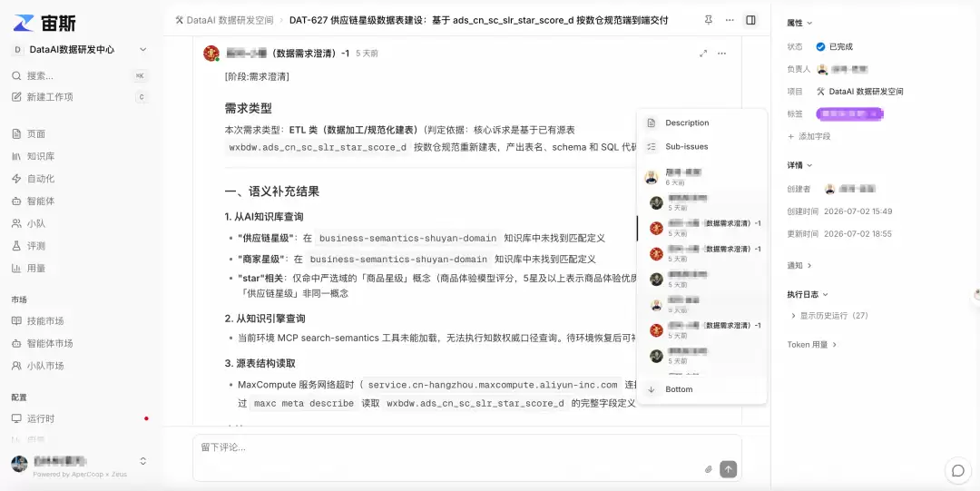
Task: Expand the comment to full view
Action: point(703,54)
